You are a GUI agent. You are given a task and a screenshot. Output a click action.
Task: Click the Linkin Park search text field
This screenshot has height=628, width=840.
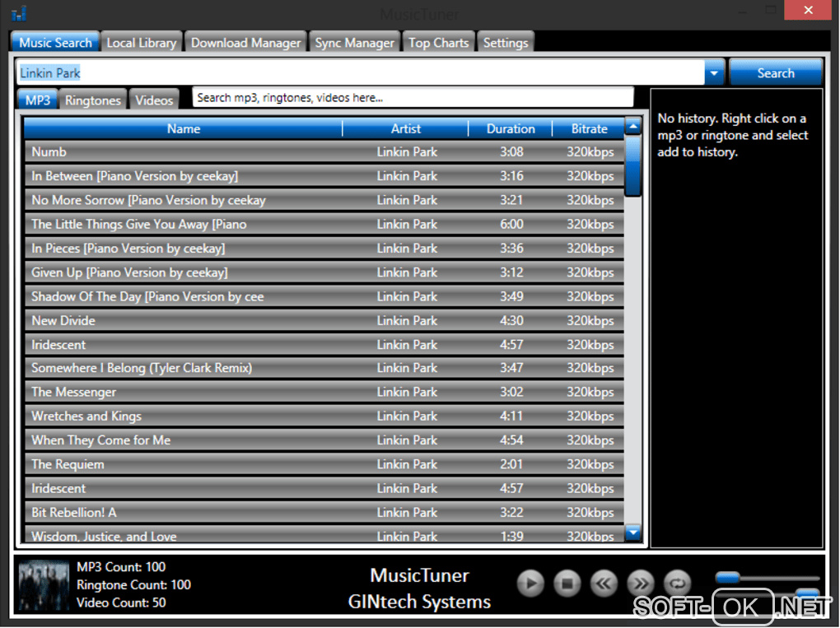pos(361,72)
